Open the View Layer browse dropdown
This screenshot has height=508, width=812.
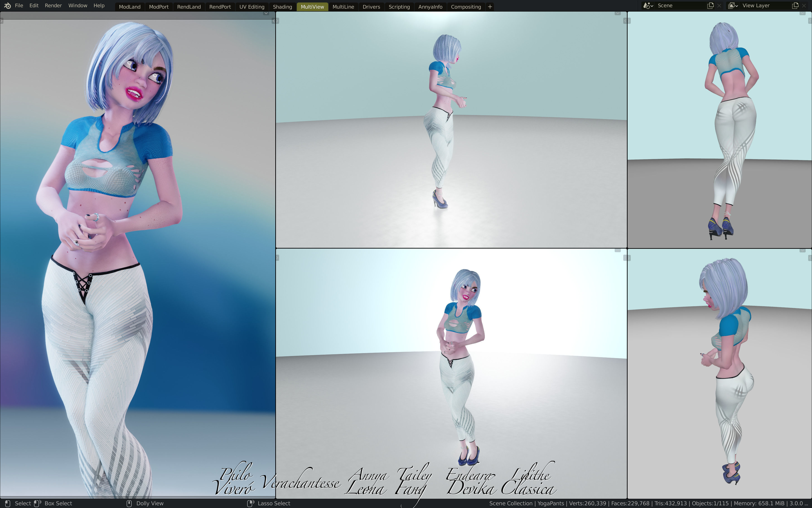pos(733,6)
